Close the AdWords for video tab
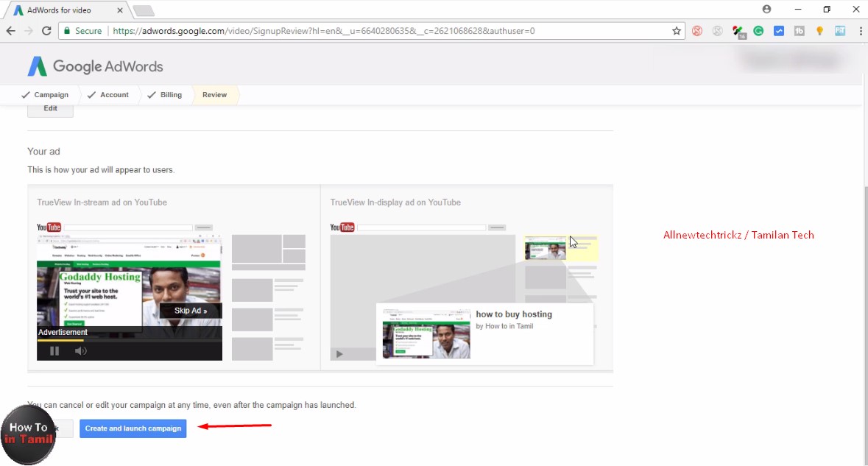 click(120, 10)
